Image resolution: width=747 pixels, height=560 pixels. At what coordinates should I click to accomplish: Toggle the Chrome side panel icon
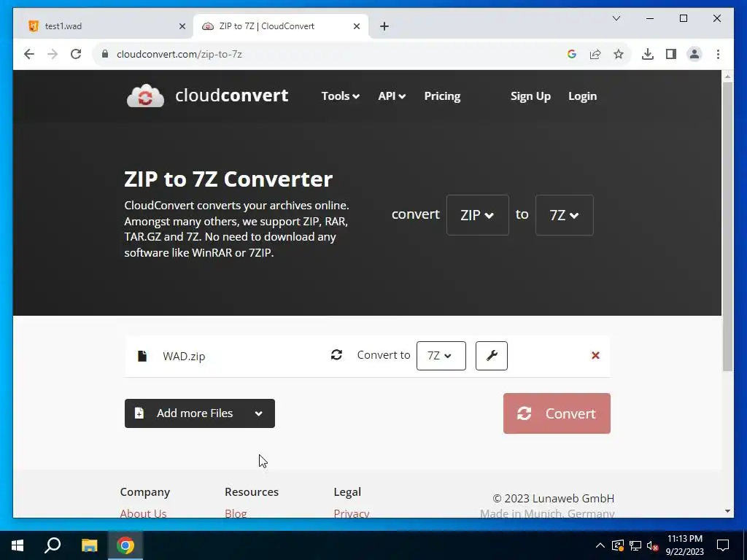click(671, 54)
